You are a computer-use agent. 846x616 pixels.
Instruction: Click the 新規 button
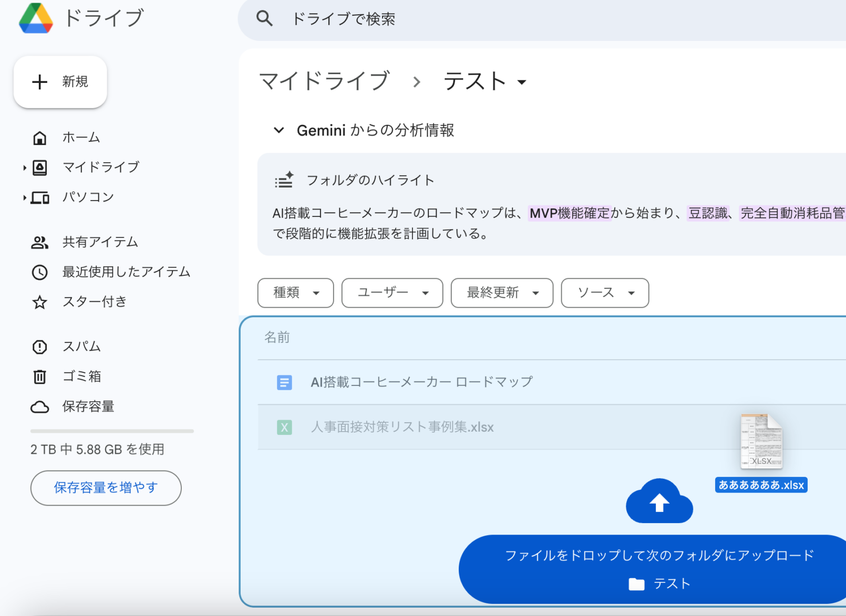point(60,82)
